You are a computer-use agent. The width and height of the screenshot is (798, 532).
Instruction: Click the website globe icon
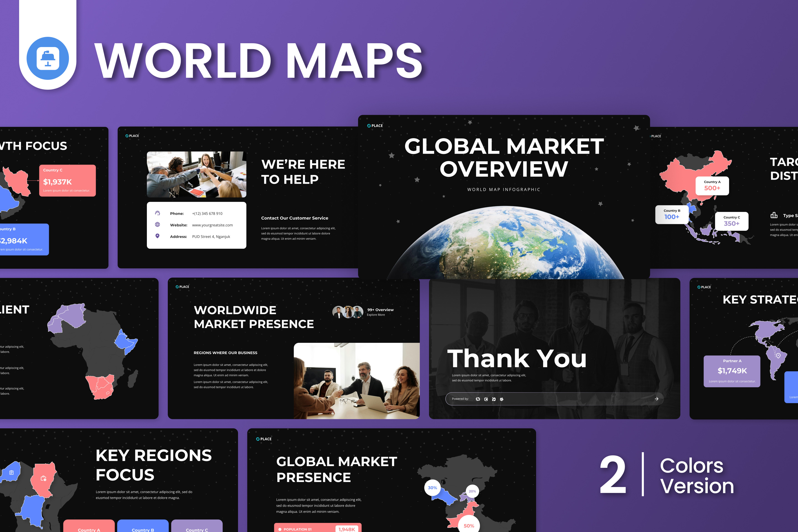(157, 225)
